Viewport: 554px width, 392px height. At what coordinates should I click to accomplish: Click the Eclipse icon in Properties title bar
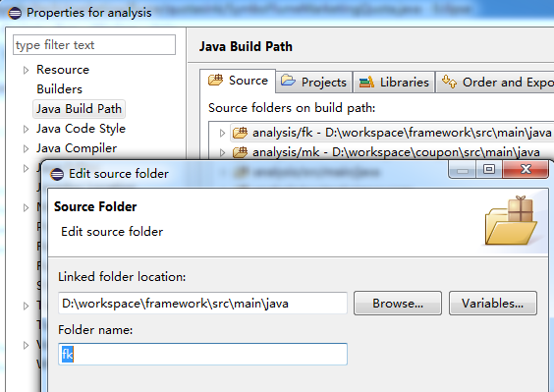(x=15, y=13)
